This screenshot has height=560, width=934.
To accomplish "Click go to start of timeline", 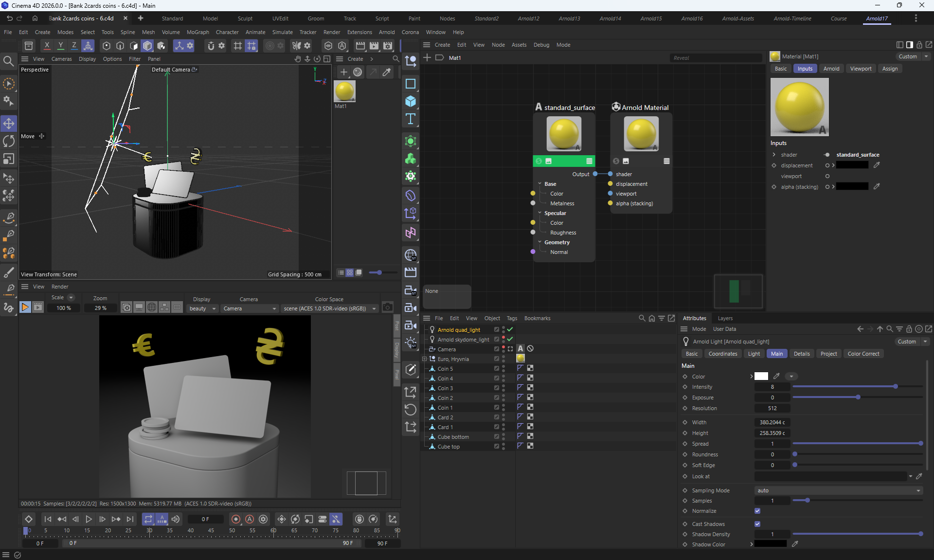I will click(x=47, y=519).
